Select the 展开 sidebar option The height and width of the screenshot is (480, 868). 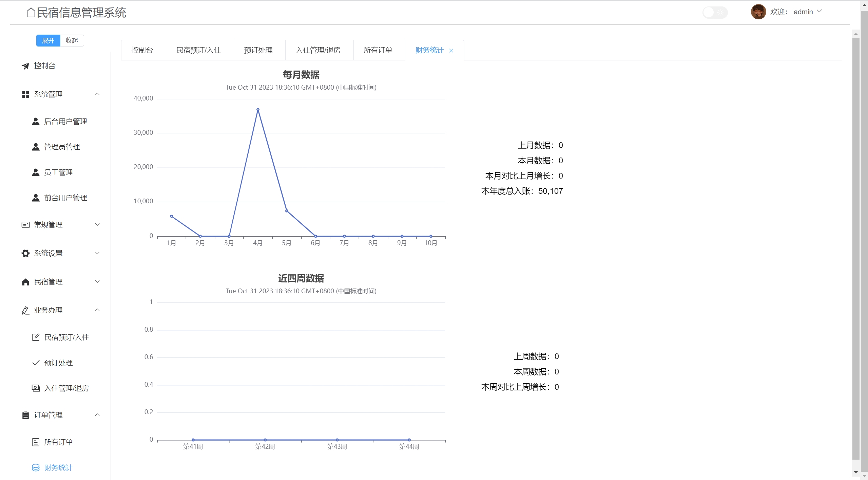pyautogui.click(x=48, y=40)
